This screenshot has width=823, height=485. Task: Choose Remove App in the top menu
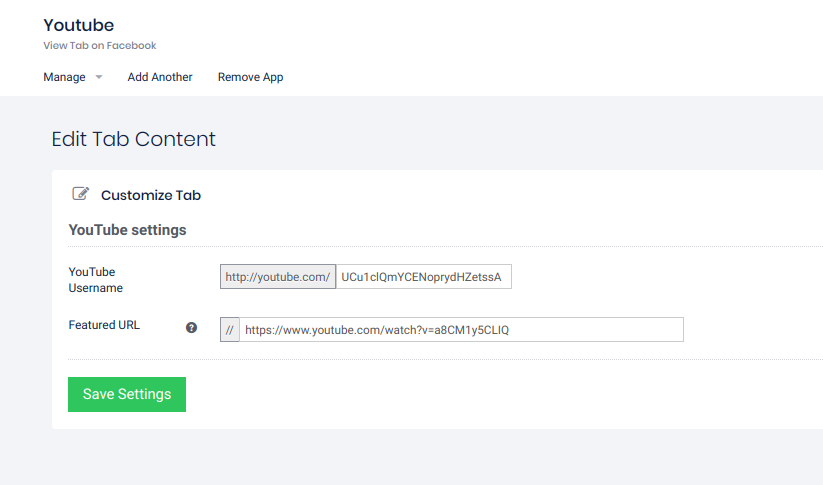(x=250, y=77)
